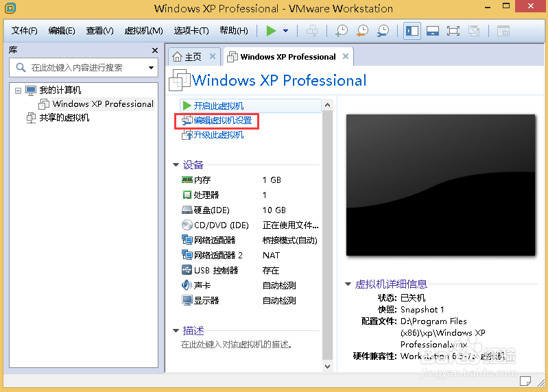Screen dimensions: 548x392
Task: Click the 内存 memory device icon
Action: point(187,180)
